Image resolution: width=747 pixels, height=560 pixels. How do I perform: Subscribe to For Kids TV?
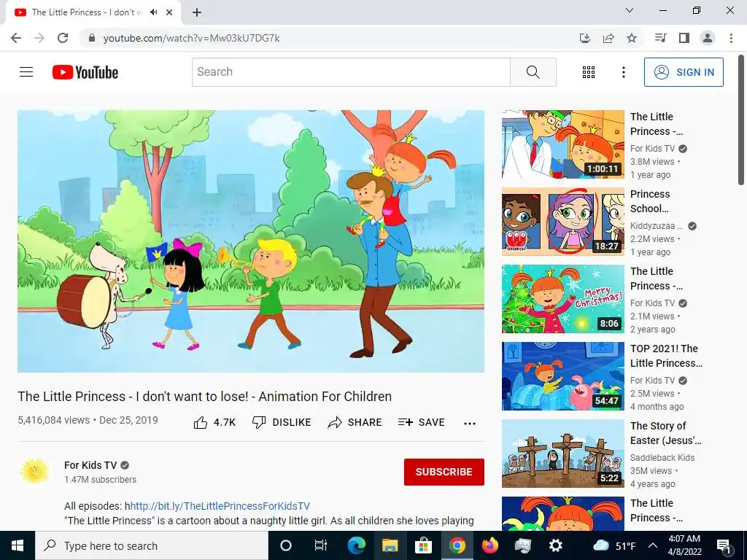click(444, 472)
